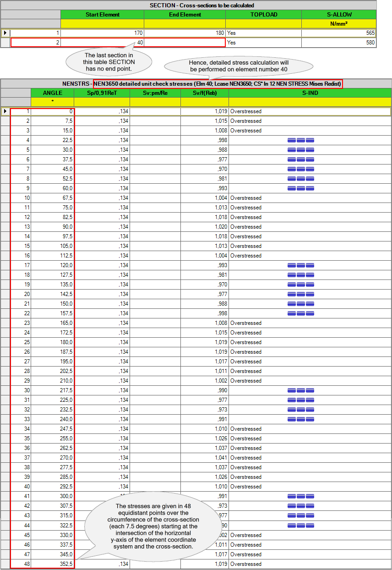Click the blue S-IND bars in row 41
Viewport: 392px width, 570px height.
pyautogui.click(x=301, y=496)
